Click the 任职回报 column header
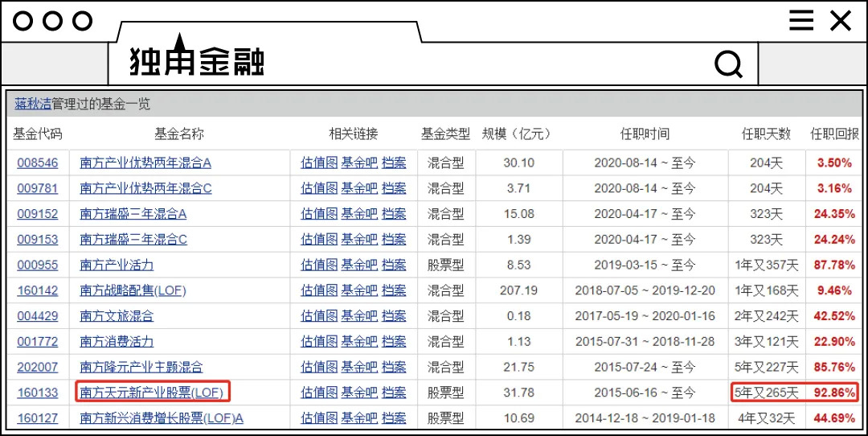 [835, 134]
